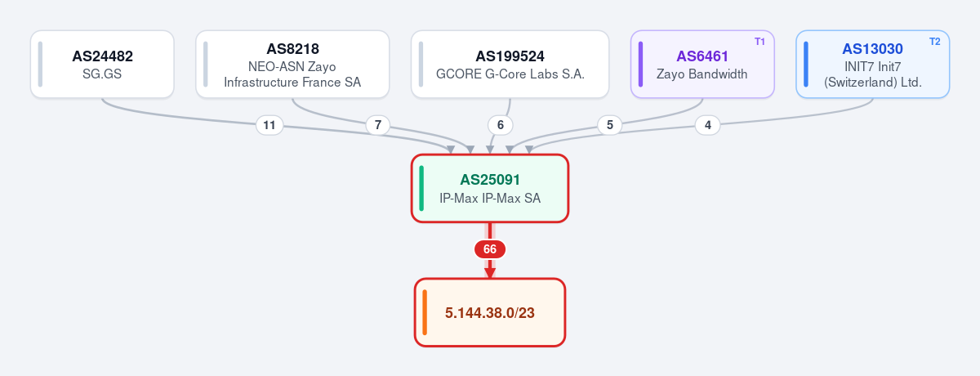The height and width of the screenshot is (376, 980).
Task: Select the AS13030 INIT7 node
Action: click(872, 65)
